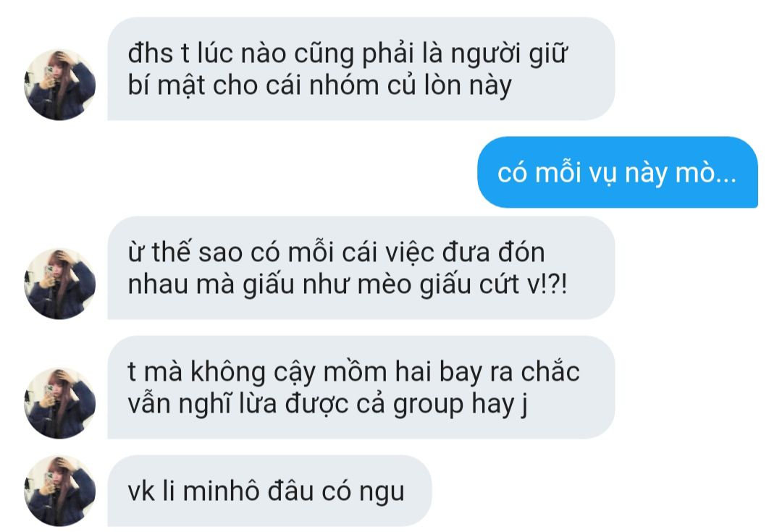Open the avatar beside the "đhs t lúc nào" message

coord(59,85)
